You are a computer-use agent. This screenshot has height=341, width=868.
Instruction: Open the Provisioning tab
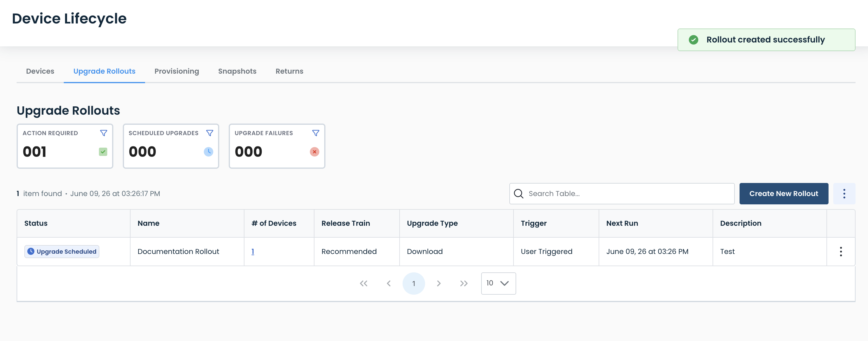tap(177, 71)
